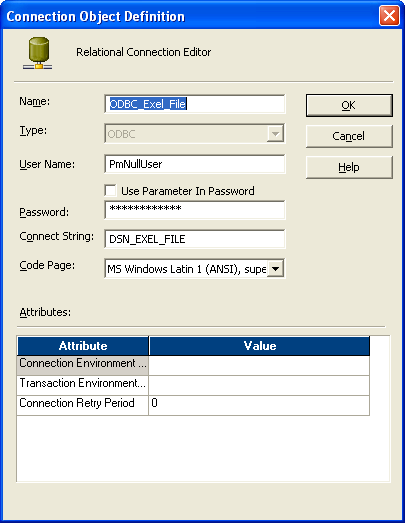Enable Use Parameter In Password checkbox
This screenshot has width=405, height=523.
pos(110,191)
